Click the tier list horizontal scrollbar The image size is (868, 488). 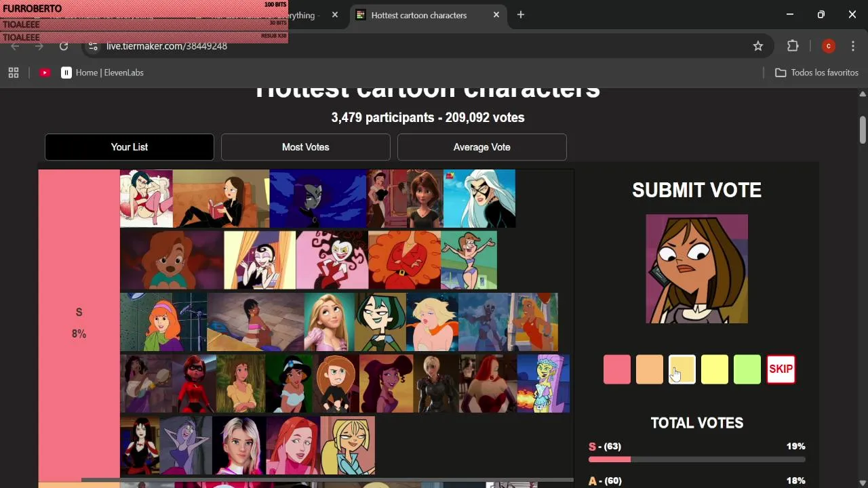coord(328,480)
